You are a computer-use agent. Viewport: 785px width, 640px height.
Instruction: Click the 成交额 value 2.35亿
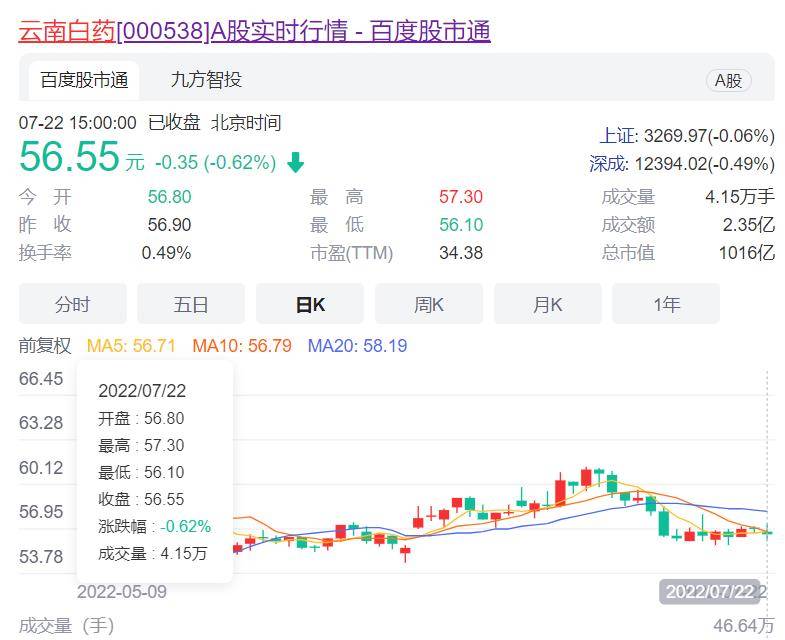click(748, 225)
